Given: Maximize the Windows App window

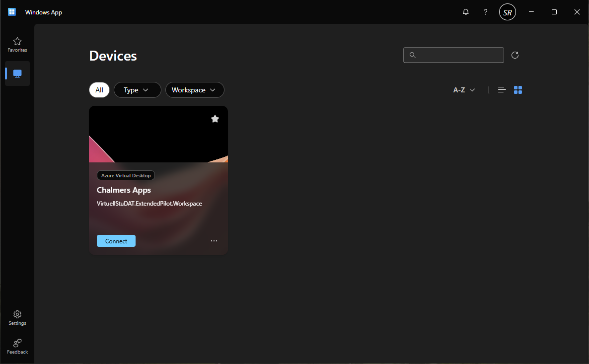Looking at the screenshot, I should (554, 12).
